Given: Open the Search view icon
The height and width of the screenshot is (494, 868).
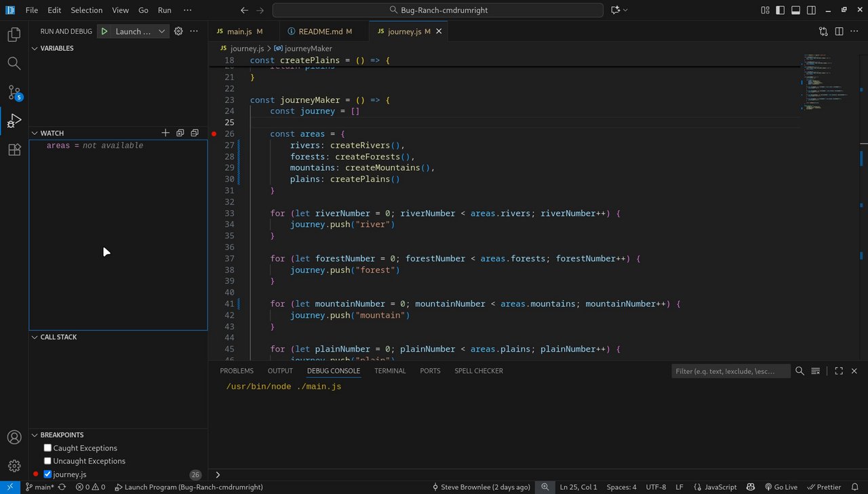Looking at the screenshot, I should 14,63.
